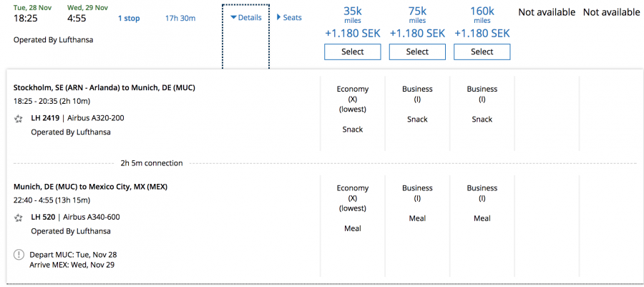This screenshot has height=287, width=644.
Task: Click the Airbus A340-600 aircraft label
Action: click(93, 217)
